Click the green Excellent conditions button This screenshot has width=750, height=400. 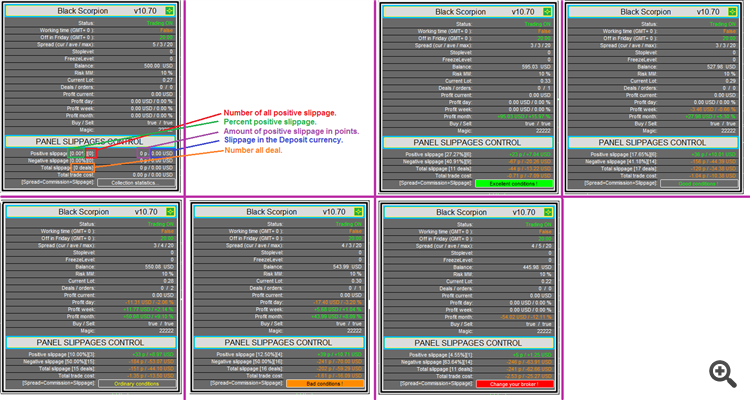[x=514, y=184]
